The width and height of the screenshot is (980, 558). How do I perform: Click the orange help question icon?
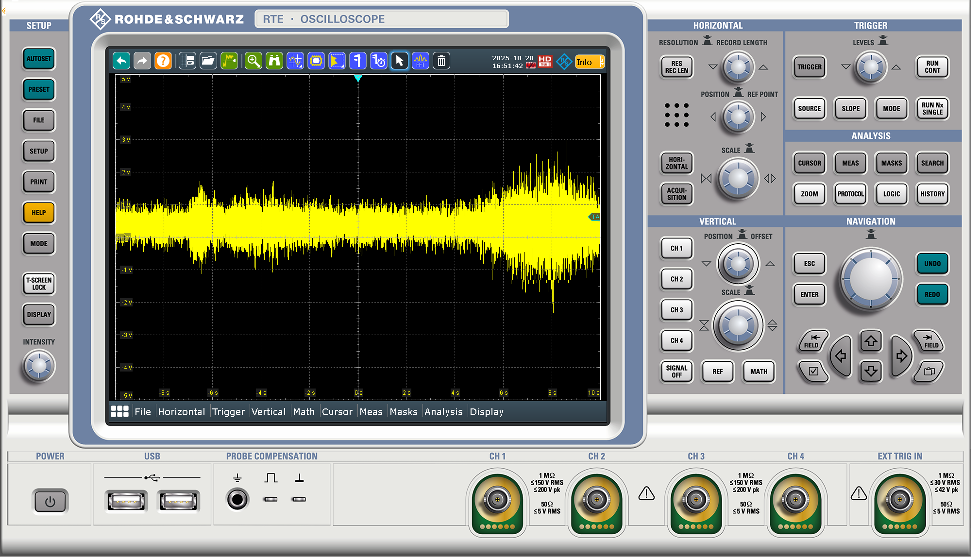pyautogui.click(x=163, y=61)
